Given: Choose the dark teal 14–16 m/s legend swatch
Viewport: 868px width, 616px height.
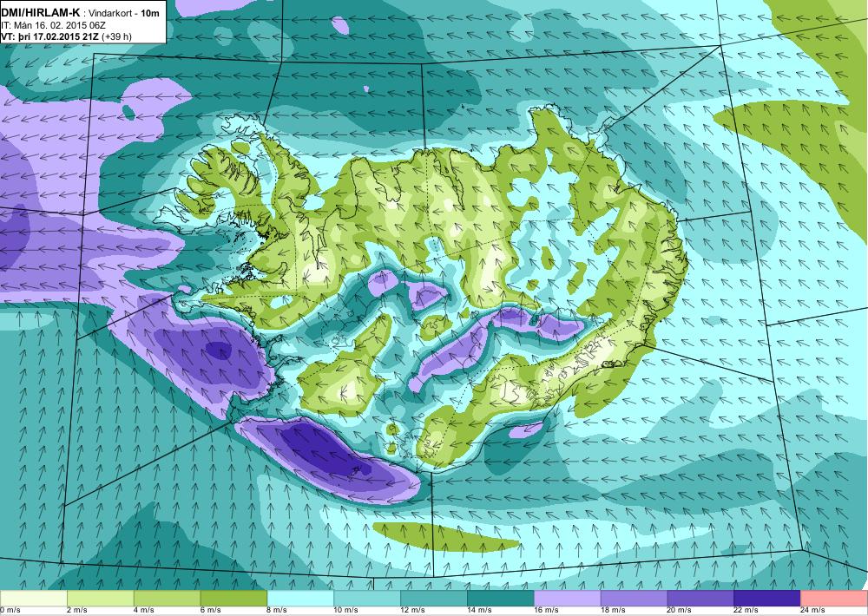Looking at the screenshot, I should 501,599.
